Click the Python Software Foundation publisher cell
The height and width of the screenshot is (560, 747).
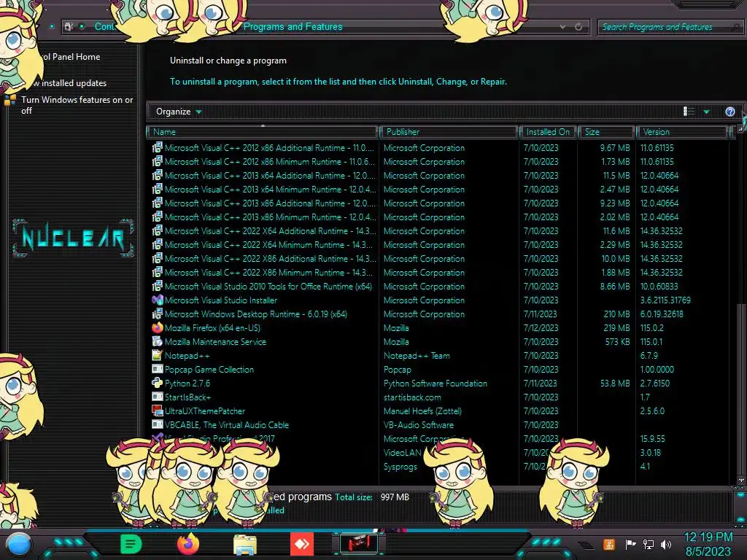tap(436, 384)
